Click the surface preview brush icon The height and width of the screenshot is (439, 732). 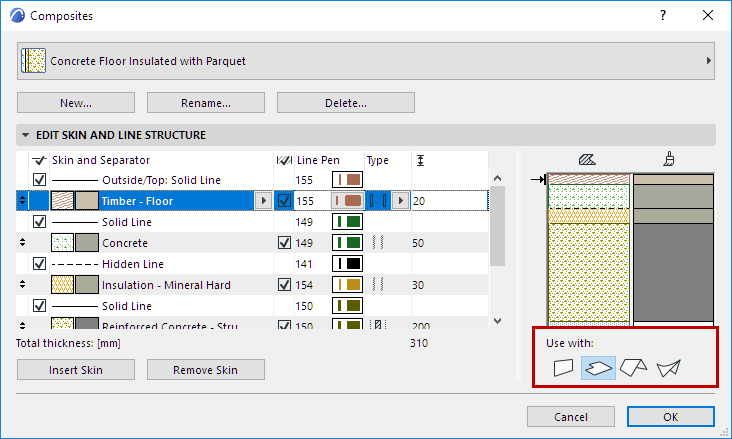point(669,159)
